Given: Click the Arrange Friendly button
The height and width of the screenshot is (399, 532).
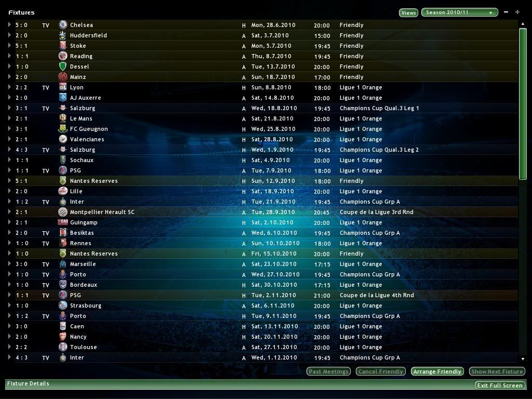Looking at the screenshot, I should pyautogui.click(x=437, y=371).
